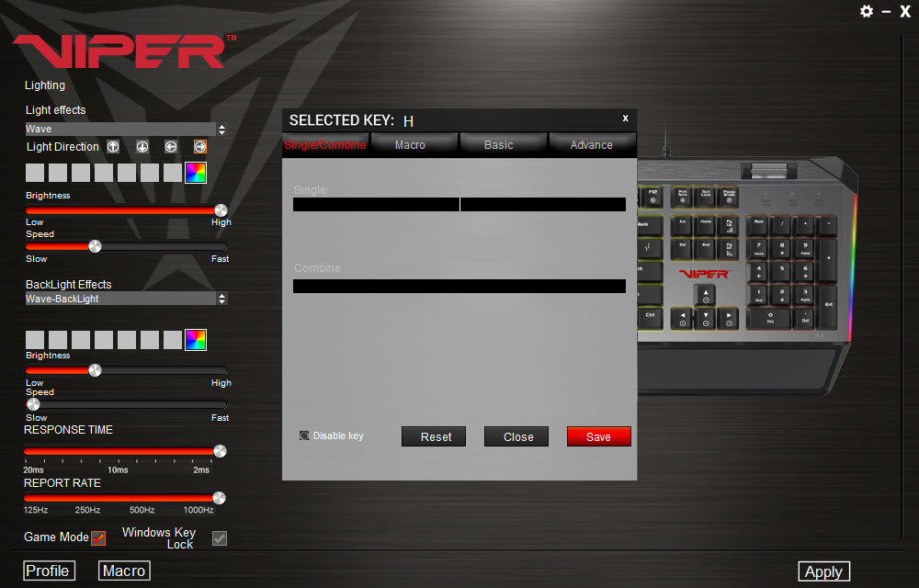Click the Combine key input field
Screen dimensions: 919x588
coord(459,286)
